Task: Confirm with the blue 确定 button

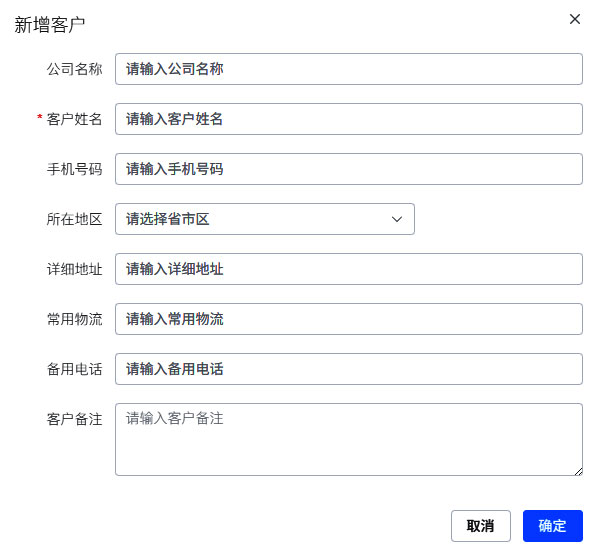Action: pos(552,526)
